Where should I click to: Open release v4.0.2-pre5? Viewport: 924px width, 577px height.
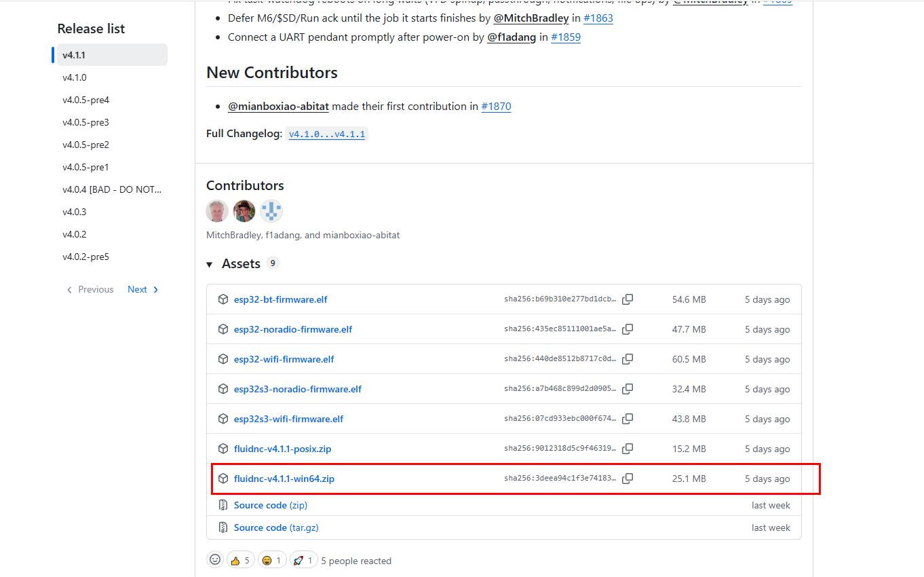pos(85,257)
